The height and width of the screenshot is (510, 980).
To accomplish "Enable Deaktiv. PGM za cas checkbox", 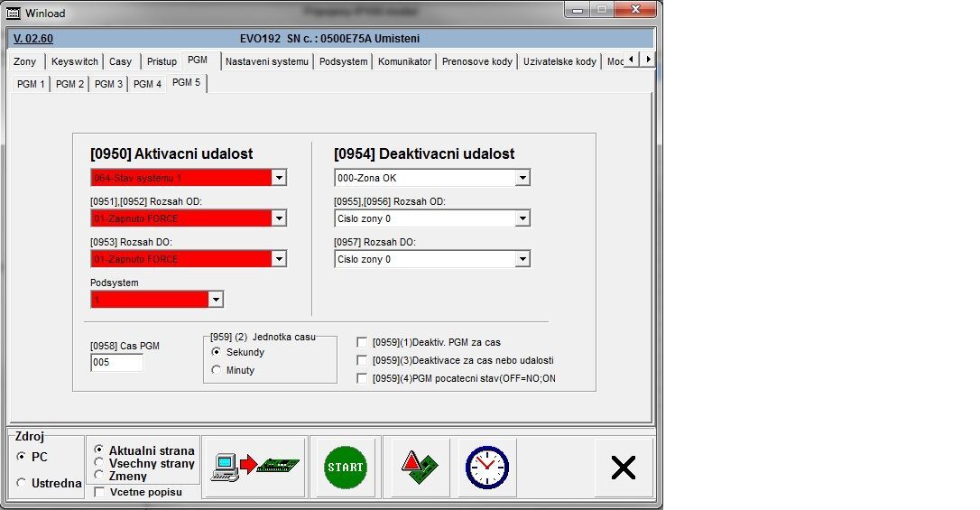I will 362,342.
